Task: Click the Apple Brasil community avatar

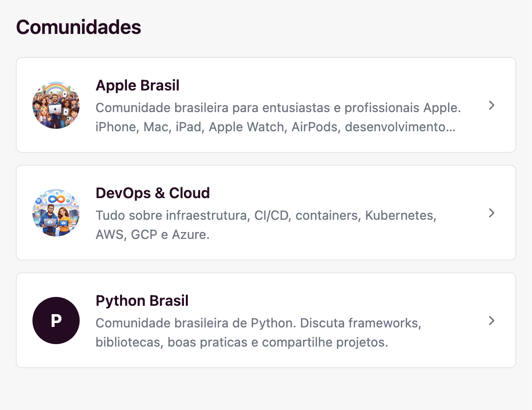Action: point(56,105)
